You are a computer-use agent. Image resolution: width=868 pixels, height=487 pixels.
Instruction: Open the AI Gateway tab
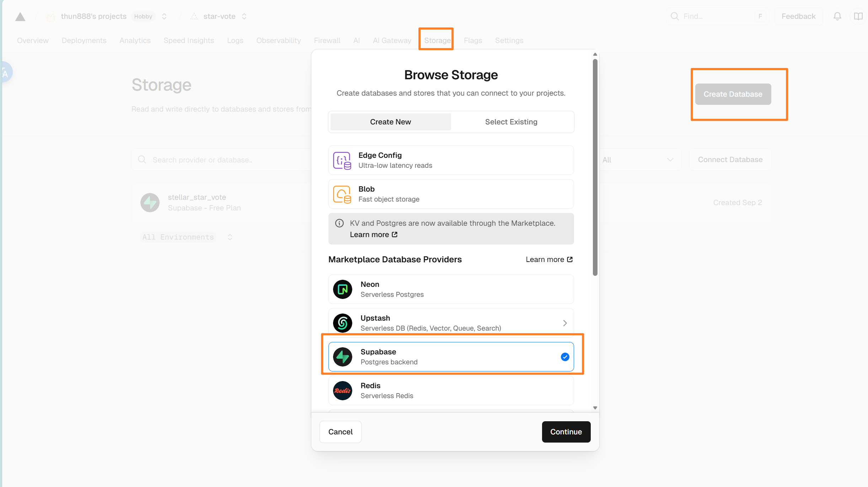click(x=392, y=41)
